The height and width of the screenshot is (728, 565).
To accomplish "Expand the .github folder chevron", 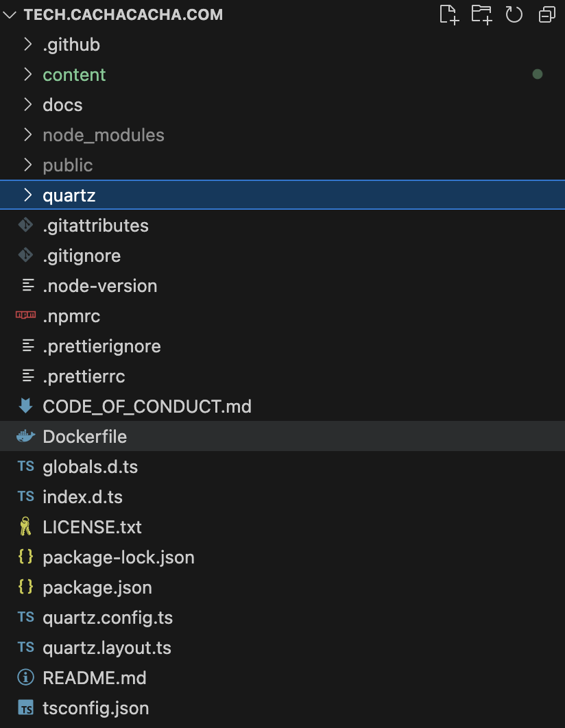I will pos(28,45).
